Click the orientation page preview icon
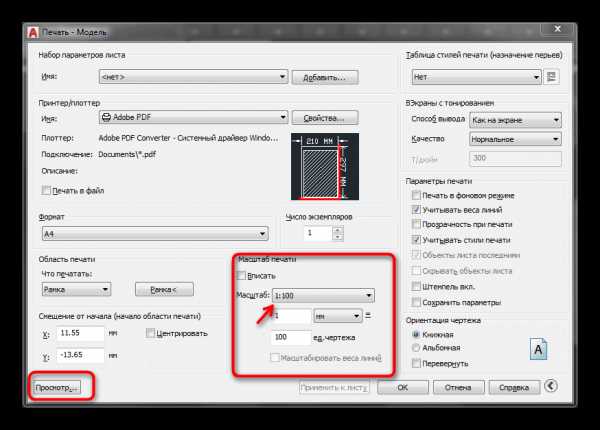Image resolution: width=600 pixels, height=430 pixels. point(538,349)
